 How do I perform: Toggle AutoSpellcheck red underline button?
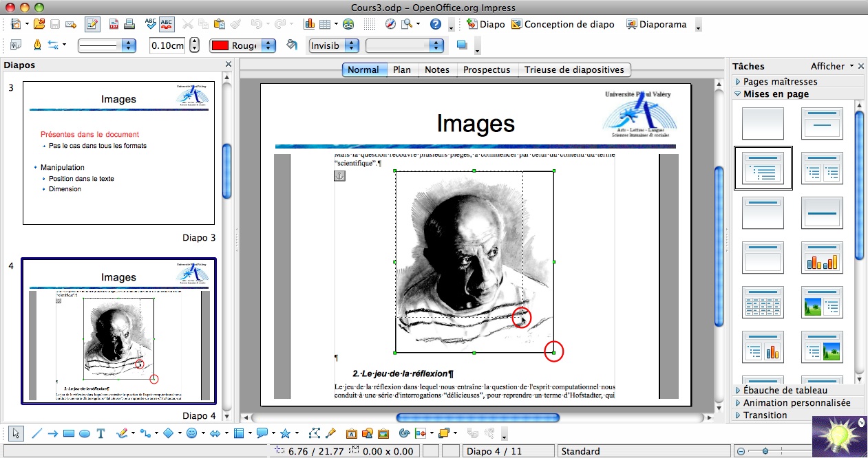point(167,25)
